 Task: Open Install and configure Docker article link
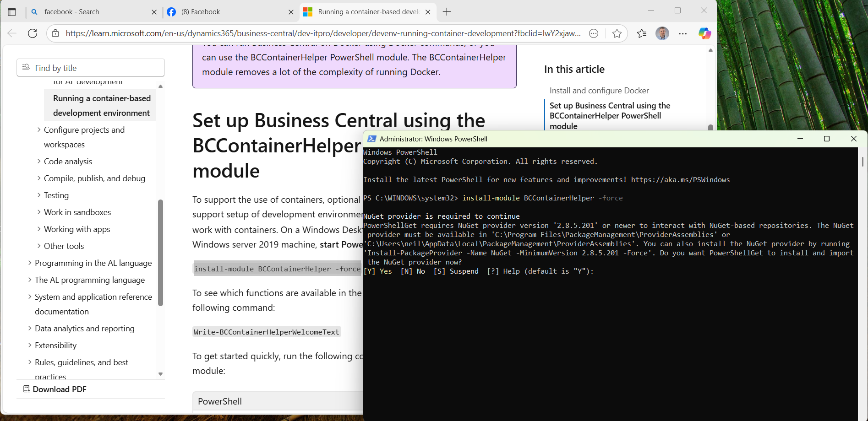point(599,90)
